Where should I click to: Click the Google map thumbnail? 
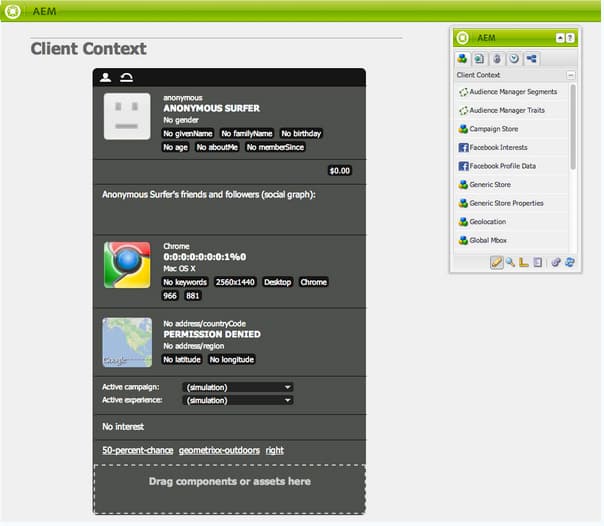(127, 342)
